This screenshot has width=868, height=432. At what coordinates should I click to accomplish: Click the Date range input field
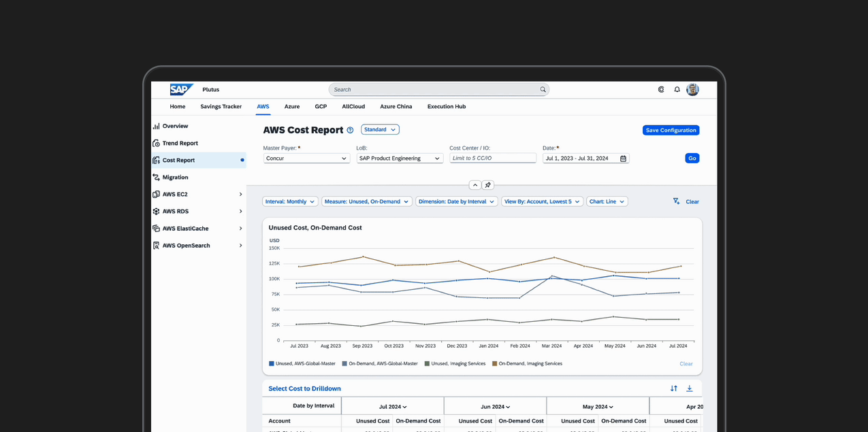585,159
